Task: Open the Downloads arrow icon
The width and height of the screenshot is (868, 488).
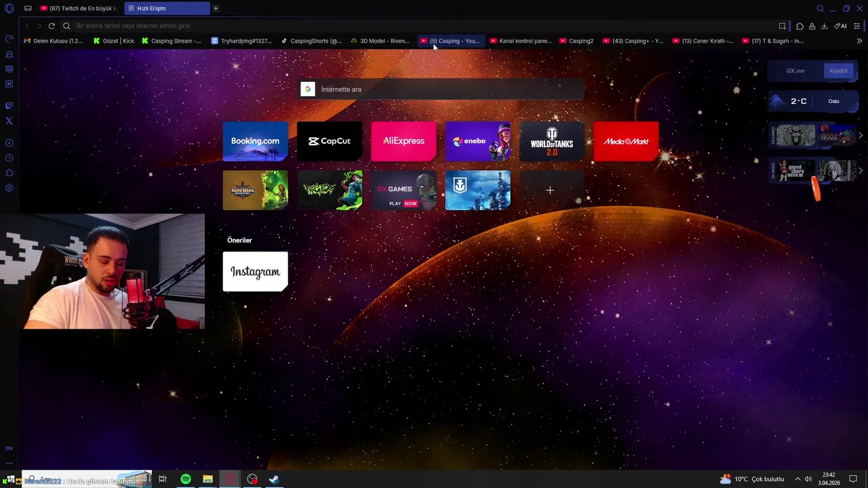Action: pos(824,26)
